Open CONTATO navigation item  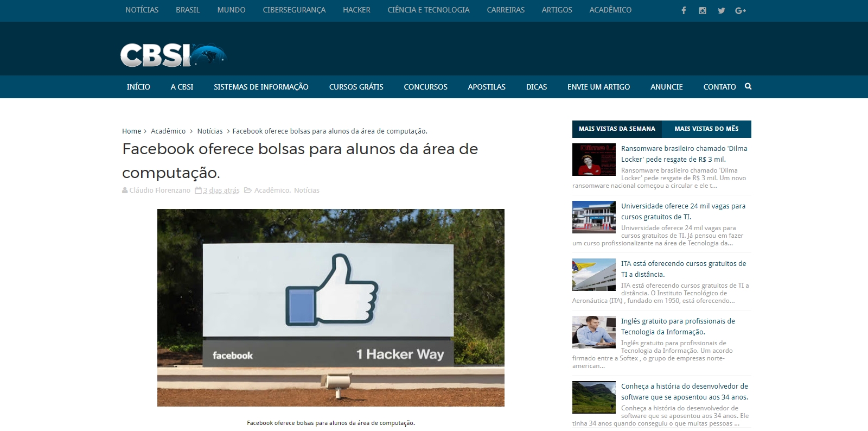(x=719, y=87)
